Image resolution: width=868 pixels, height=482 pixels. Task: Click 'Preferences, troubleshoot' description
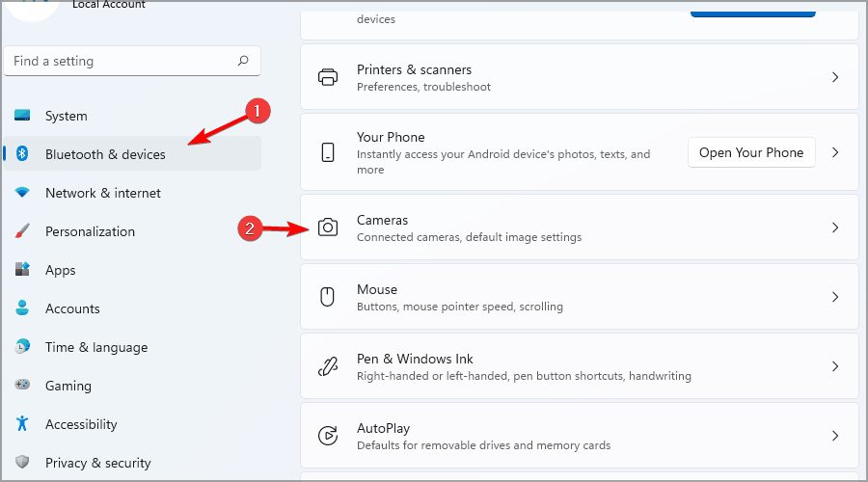424,87
